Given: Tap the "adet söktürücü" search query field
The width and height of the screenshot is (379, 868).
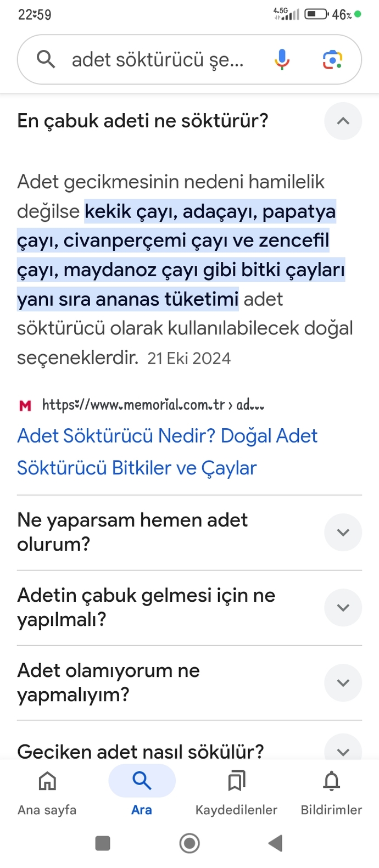Looking at the screenshot, I should (157, 59).
